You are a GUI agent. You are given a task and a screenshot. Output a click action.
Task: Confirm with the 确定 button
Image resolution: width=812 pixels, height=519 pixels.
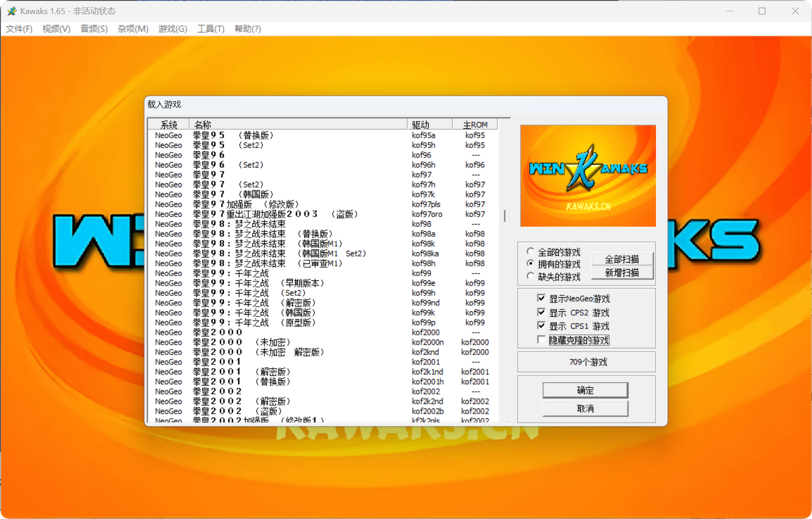pos(585,390)
